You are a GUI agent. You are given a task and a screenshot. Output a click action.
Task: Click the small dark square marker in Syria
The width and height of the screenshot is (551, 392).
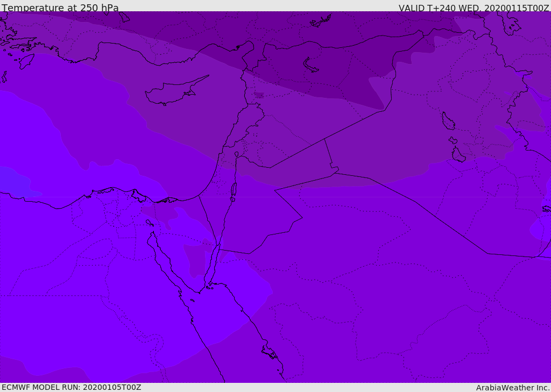pos(259,95)
